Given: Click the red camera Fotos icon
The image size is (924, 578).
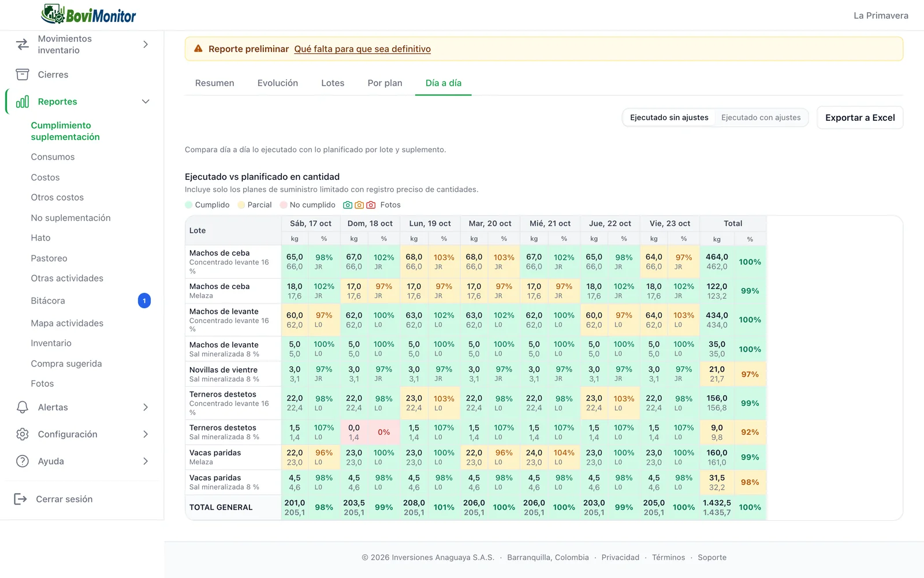Looking at the screenshot, I should point(371,205).
